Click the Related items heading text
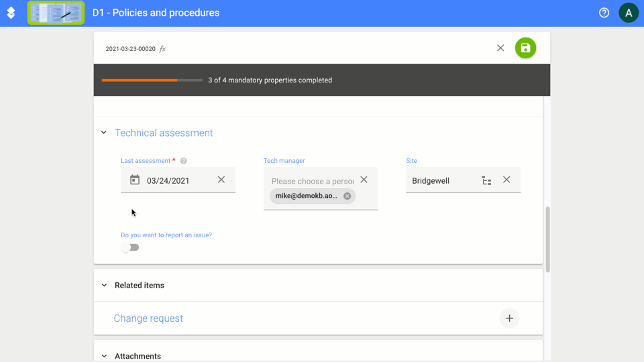This screenshot has height=362, width=644. click(140, 286)
